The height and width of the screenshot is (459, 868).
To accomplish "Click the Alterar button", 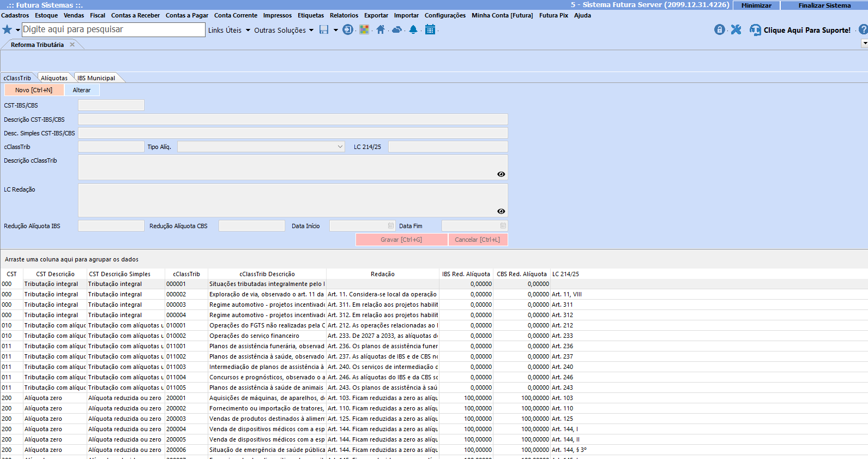I will (x=82, y=90).
